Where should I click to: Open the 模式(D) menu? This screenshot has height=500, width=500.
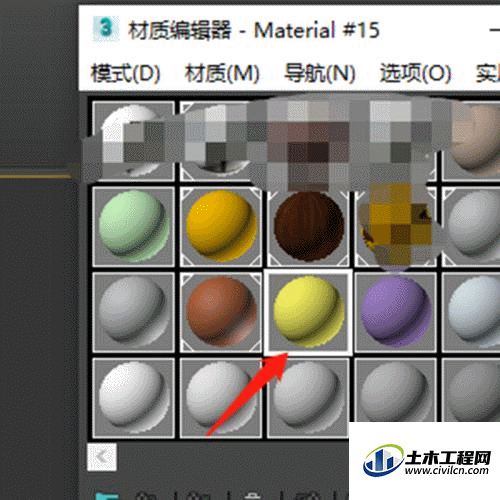(125, 73)
